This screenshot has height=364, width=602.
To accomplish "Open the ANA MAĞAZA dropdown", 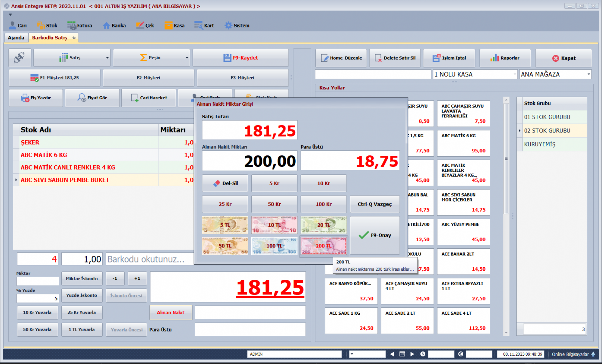I will [588, 74].
